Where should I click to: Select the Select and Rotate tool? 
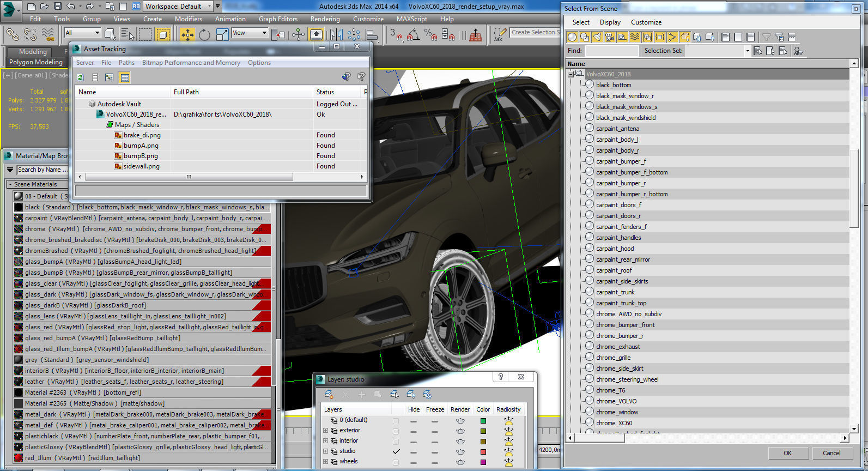pos(204,35)
